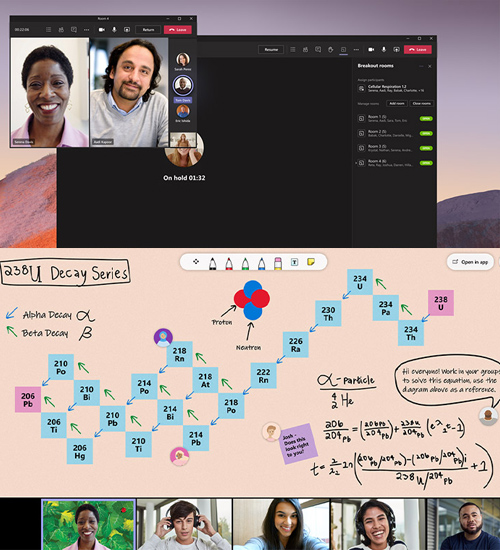Select Room 3 icon in breakout list

361,148
